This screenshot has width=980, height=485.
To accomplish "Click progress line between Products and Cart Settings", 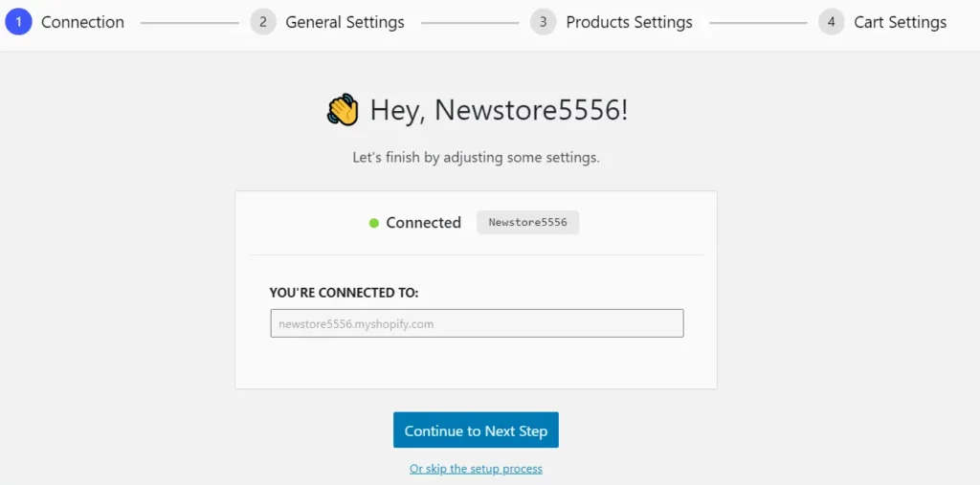I will pos(758,23).
